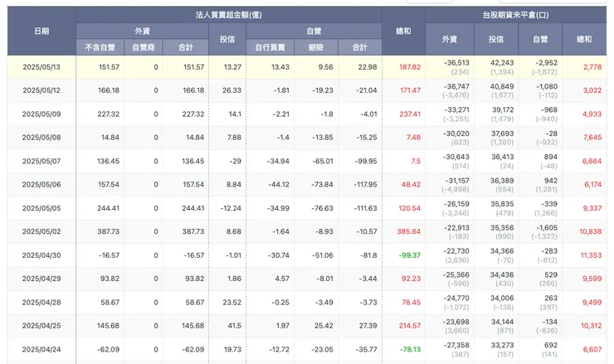Click the 法人買賣超金額(億) group header

tap(229, 15)
